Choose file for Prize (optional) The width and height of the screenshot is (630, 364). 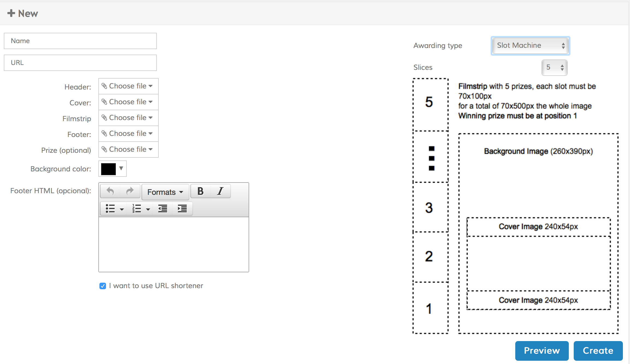(x=128, y=150)
